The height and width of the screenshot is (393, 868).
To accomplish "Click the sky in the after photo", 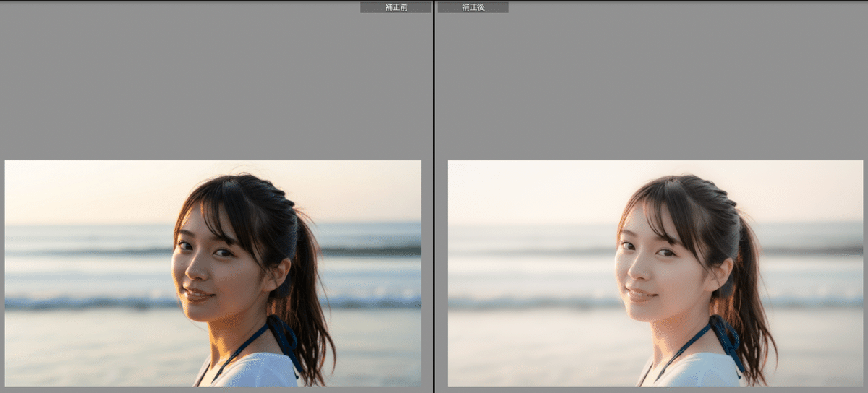I will [528, 188].
